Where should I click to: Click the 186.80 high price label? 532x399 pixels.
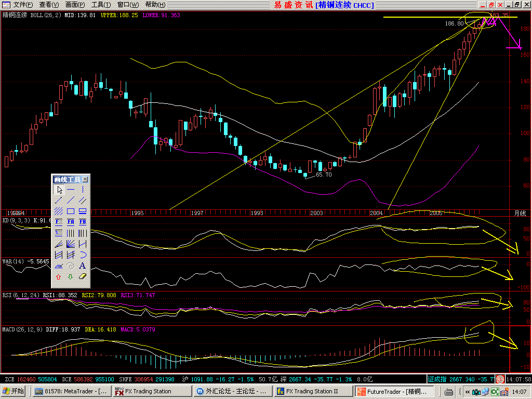[x=454, y=23]
